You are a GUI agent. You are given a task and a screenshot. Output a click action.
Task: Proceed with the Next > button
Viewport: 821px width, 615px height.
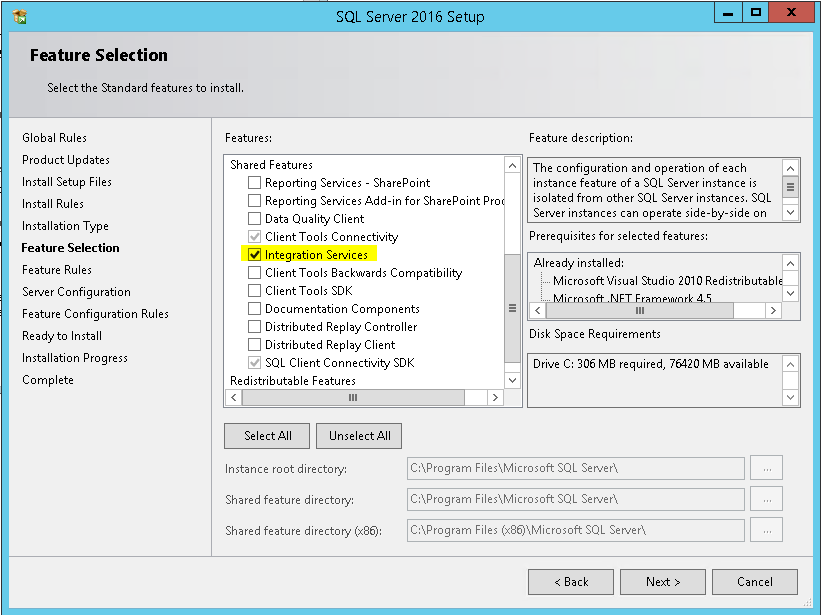pos(663,582)
